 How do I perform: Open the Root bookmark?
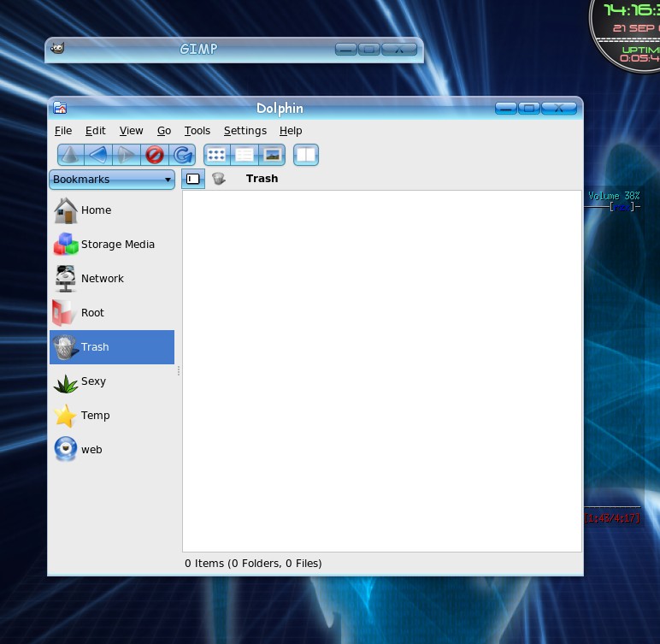click(112, 312)
